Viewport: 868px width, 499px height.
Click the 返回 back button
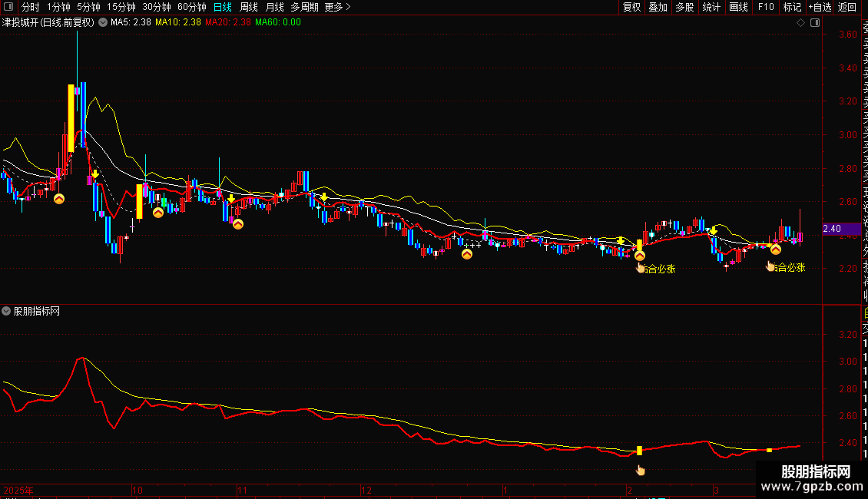tap(847, 7)
